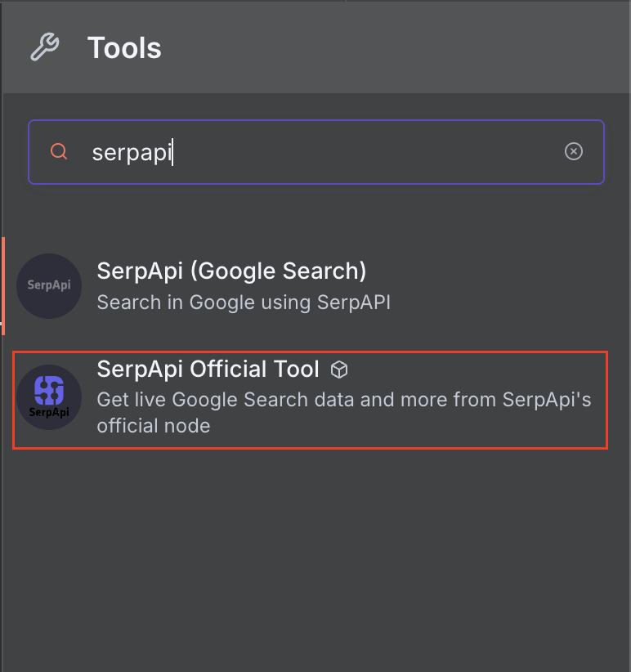The height and width of the screenshot is (672, 631).
Task: Click the gray SerpApi (Google Search) logo
Action: (49, 285)
